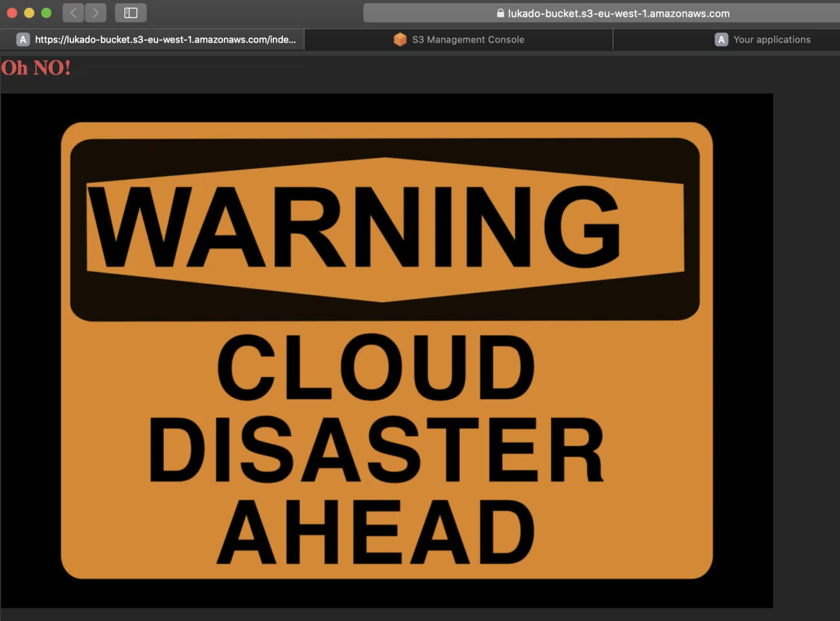Click the favicon on the lukado-bucket tab

(x=23, y=40)
